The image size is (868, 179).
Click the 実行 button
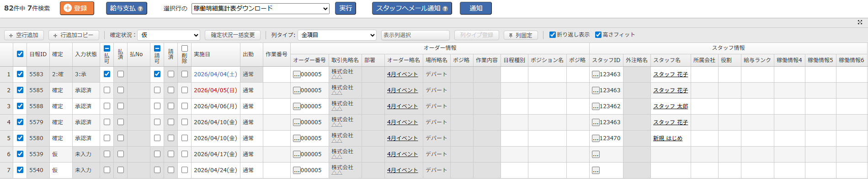pyautogui.click(x=346, y=8)
